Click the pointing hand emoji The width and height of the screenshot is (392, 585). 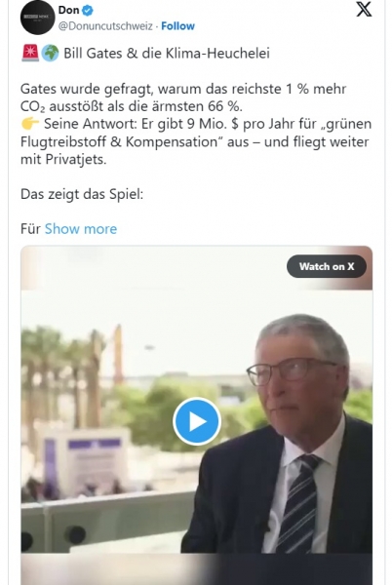(30, 124)
